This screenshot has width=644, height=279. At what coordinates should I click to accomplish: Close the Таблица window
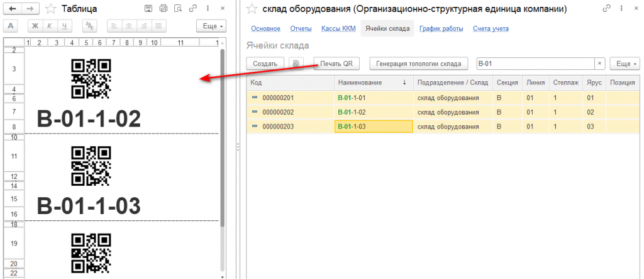click(222, 8)
